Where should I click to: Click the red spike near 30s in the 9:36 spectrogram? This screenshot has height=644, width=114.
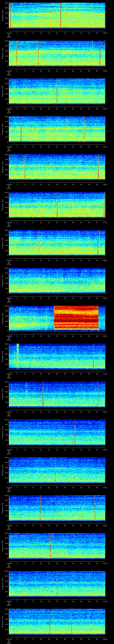click(57, 205)
